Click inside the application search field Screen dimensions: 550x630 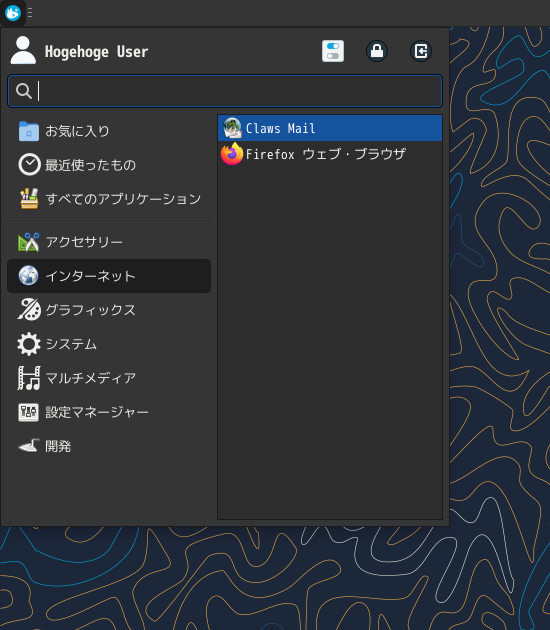tap(225, 91)
